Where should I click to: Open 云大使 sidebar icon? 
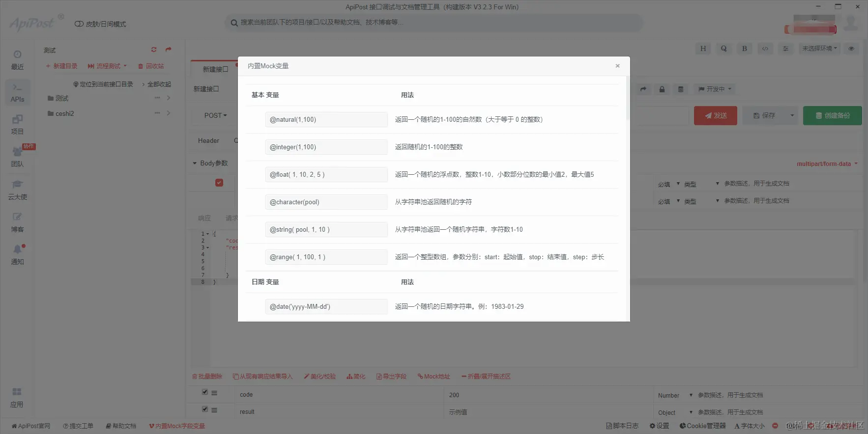coord(17,190)
